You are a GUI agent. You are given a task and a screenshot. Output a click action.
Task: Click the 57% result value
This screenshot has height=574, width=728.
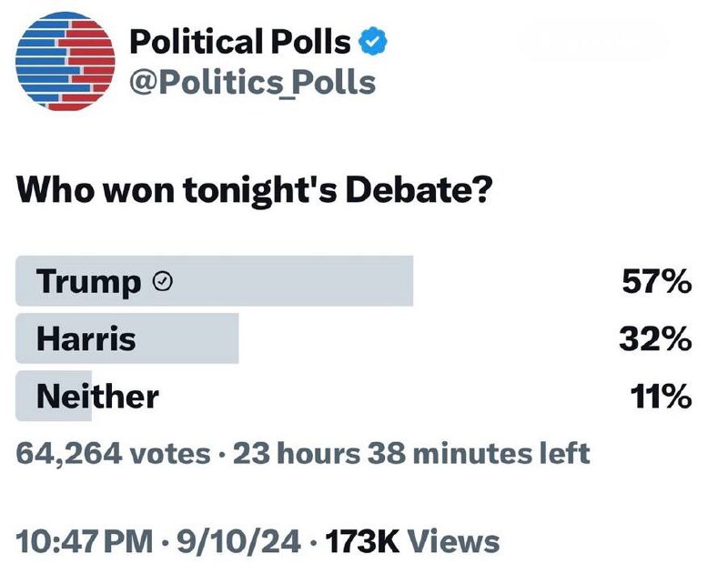pyautogui.click(x=657, y=281)
